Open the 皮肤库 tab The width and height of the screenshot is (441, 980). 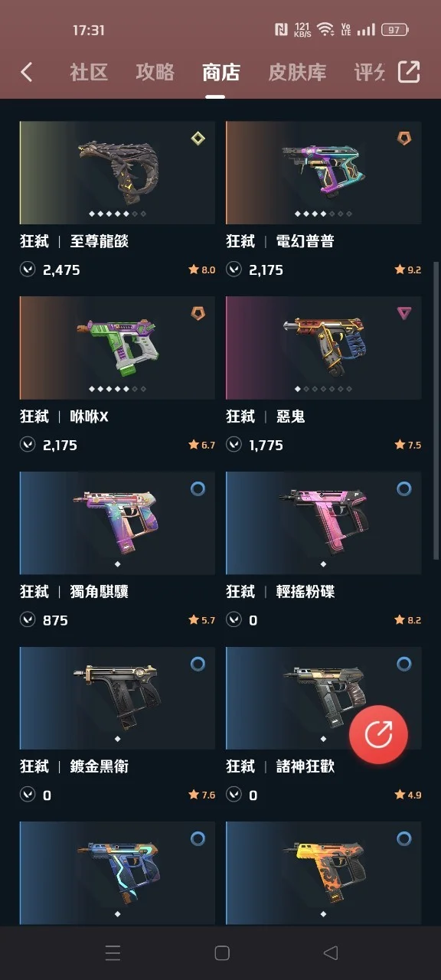297,72
